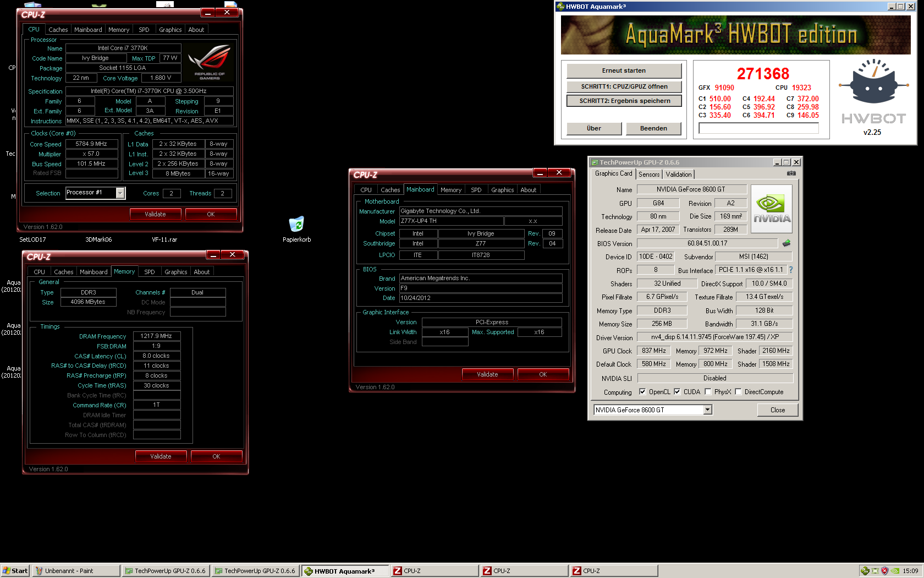Click the NVIDIA tray icon
This screenshot has height=578, width=924.
895,571
